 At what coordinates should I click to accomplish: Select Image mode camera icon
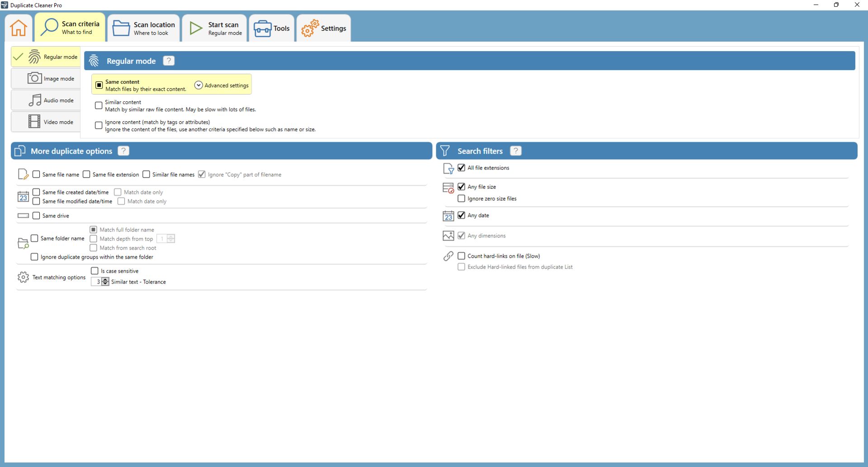34,78
